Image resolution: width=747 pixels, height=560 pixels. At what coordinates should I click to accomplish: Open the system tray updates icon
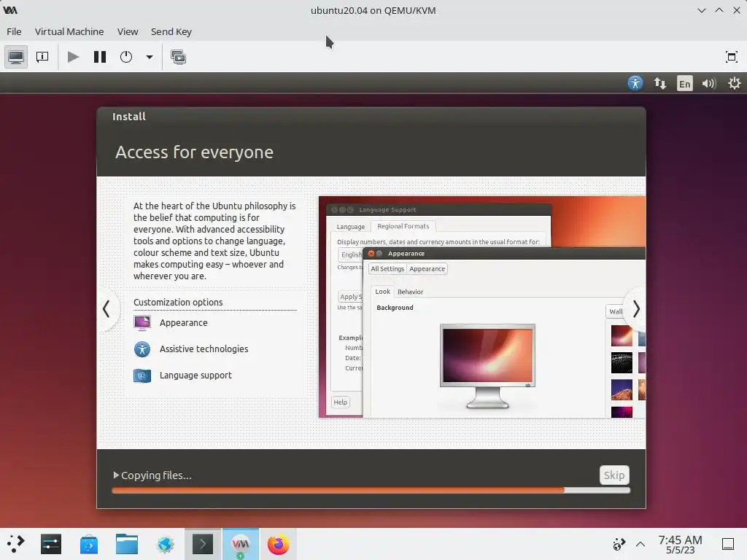pos(619,544)
